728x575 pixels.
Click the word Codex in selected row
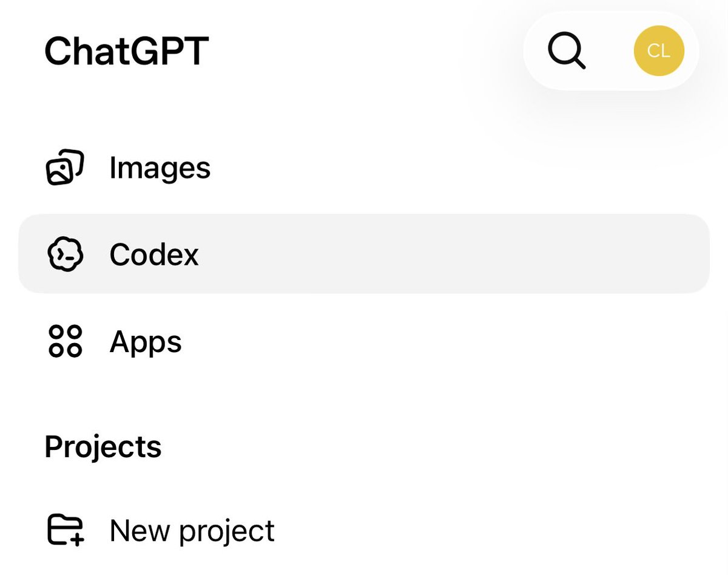154,254
